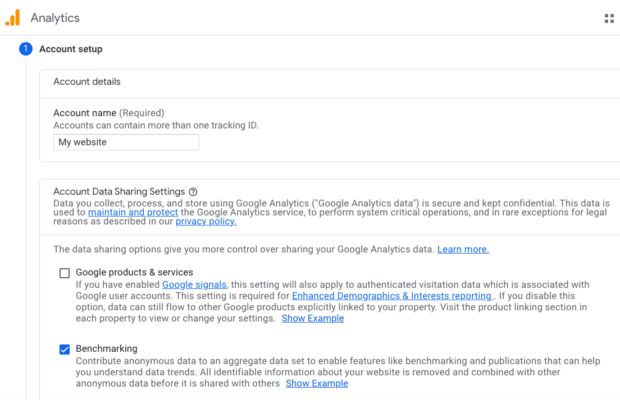
Task: Open the Google signals link
Action: [194, 285]
